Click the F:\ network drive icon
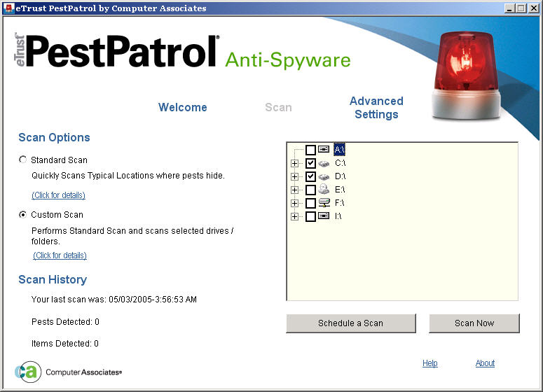This screenshot has height=392, width=543. (x=324, y=203)
